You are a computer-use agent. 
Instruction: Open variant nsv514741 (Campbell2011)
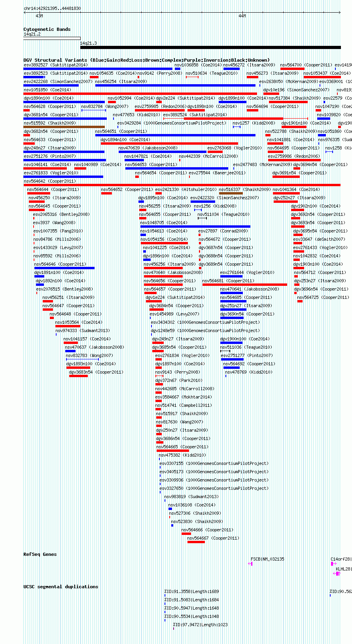[x=184, y=405]
